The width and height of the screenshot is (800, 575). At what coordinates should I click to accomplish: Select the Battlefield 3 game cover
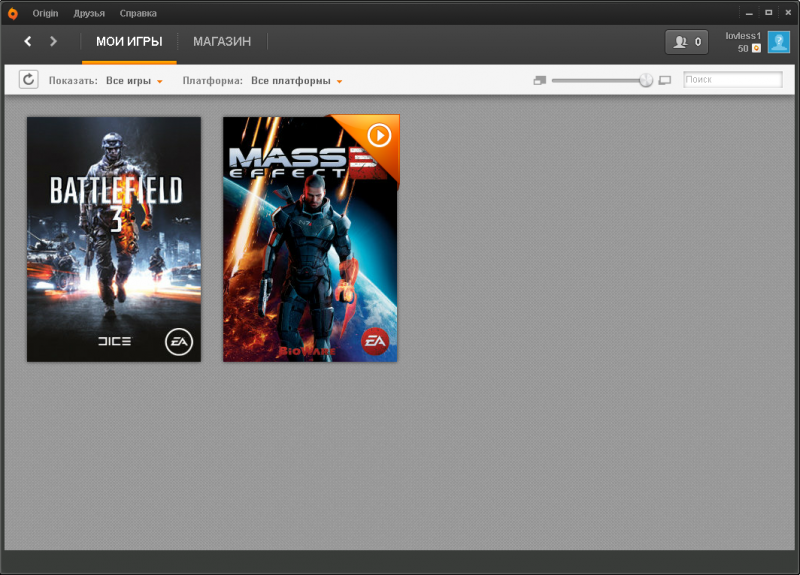click(x=114, y=239)
